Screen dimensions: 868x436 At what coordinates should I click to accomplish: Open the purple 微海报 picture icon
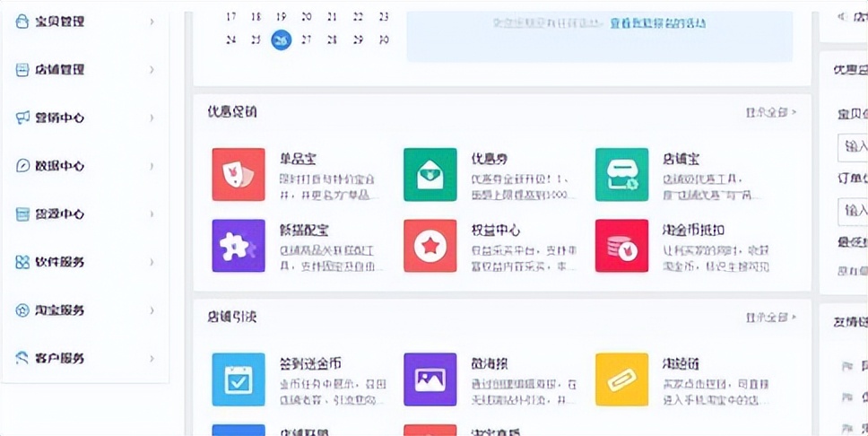click(x=430, y=379)
